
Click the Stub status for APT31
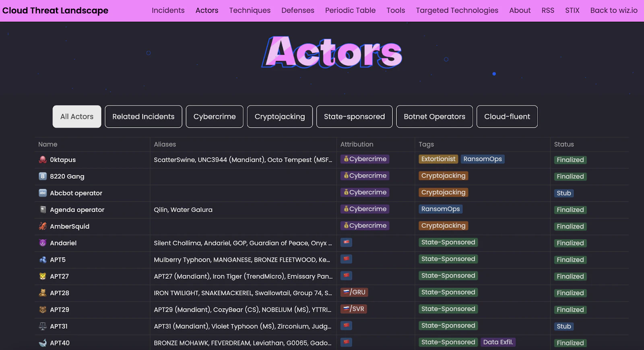pyautogui.click(x=564, y=326)
